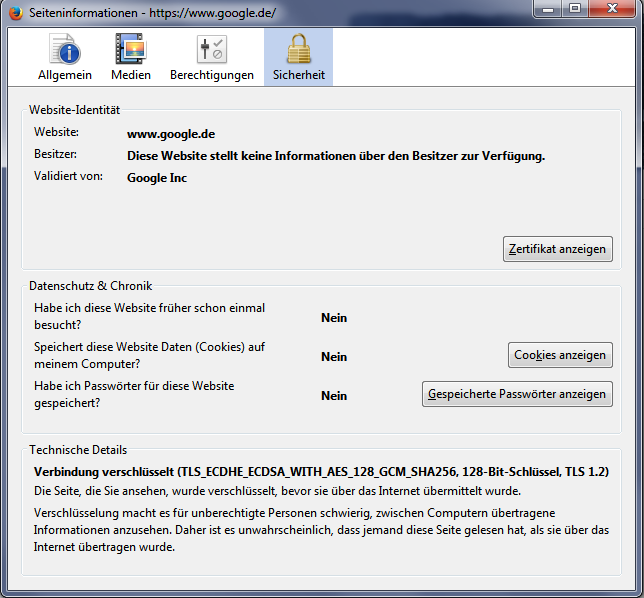Click the 'Speichert diese Website Daten (Cookies)' question
Image resolution: width=644 pixels, height=598 pixels.
coord(150,355)
